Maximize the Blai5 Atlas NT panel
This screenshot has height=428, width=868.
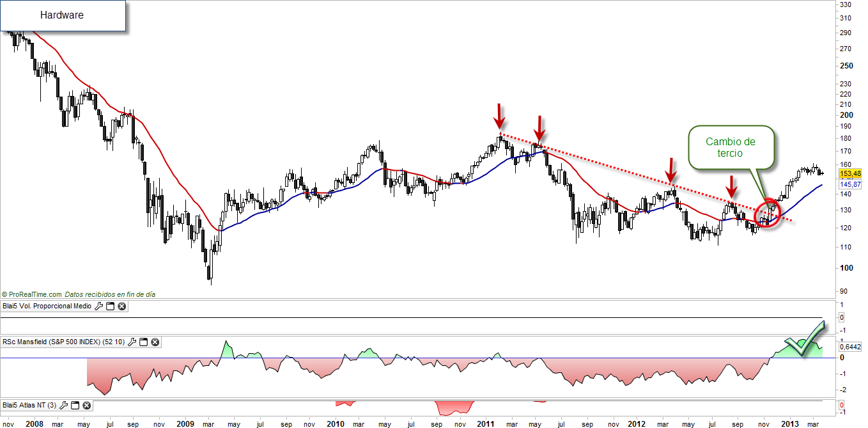(75, 405)
